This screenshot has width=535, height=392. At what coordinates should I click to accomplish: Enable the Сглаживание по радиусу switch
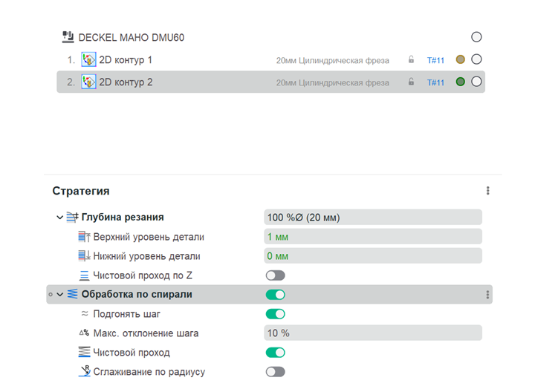276,372
